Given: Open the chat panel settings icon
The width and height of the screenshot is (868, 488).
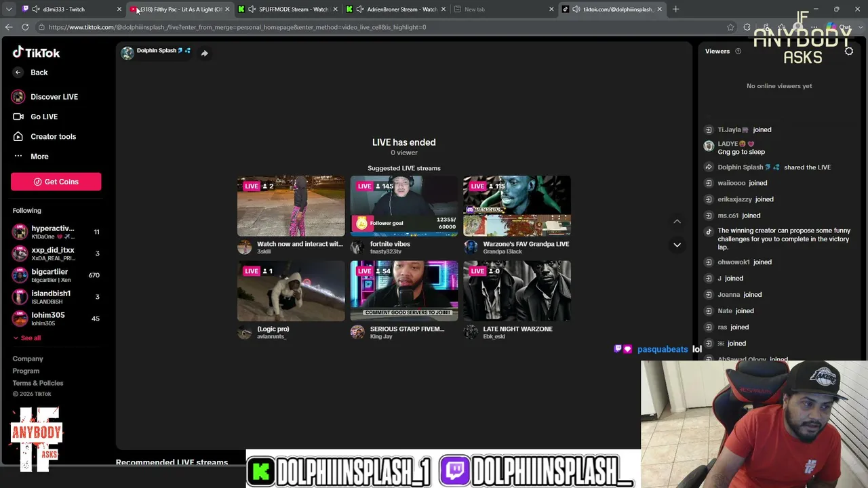Looking at the screenshot, I should tap(849, 51).
